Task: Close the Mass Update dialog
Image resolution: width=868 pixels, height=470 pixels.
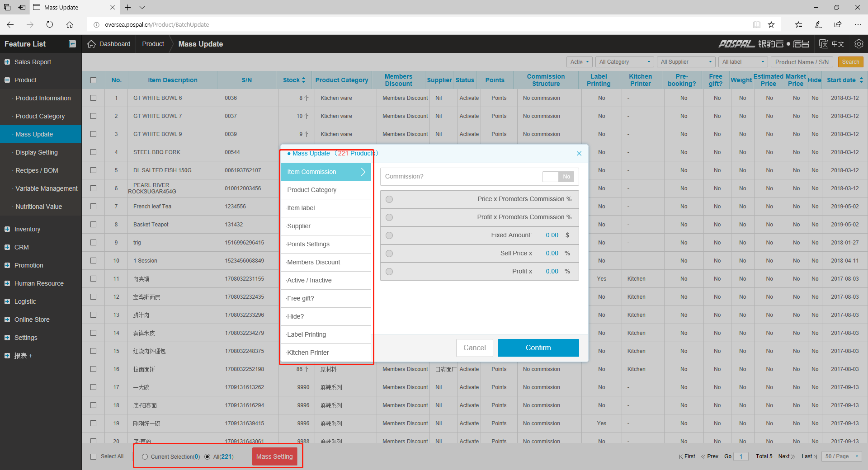Action: pyautogui.click(x=579, y=154)
